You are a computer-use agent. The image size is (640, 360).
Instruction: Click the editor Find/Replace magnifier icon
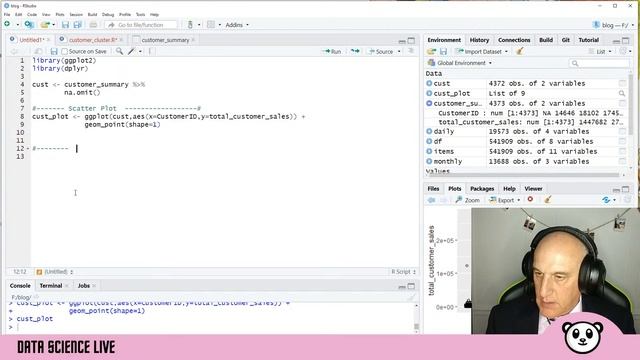(x=119, y=51)
